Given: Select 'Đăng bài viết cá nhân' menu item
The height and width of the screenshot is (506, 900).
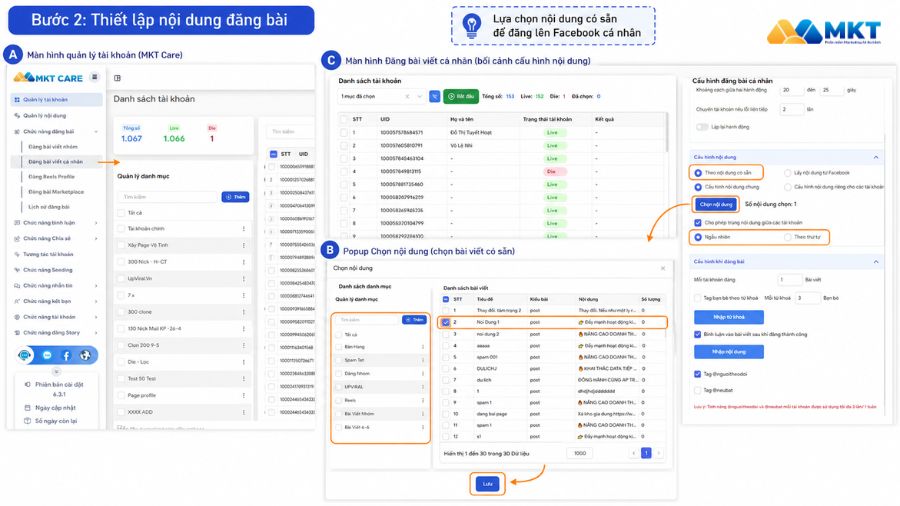Looking at the screenshot, I should click(56, 162).
